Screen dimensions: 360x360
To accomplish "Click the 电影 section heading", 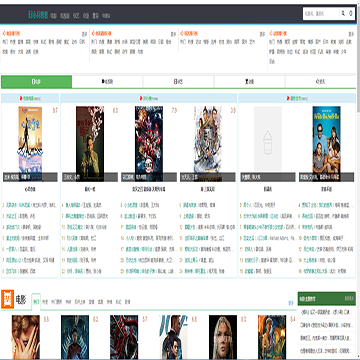I will (x=21, y=300).
